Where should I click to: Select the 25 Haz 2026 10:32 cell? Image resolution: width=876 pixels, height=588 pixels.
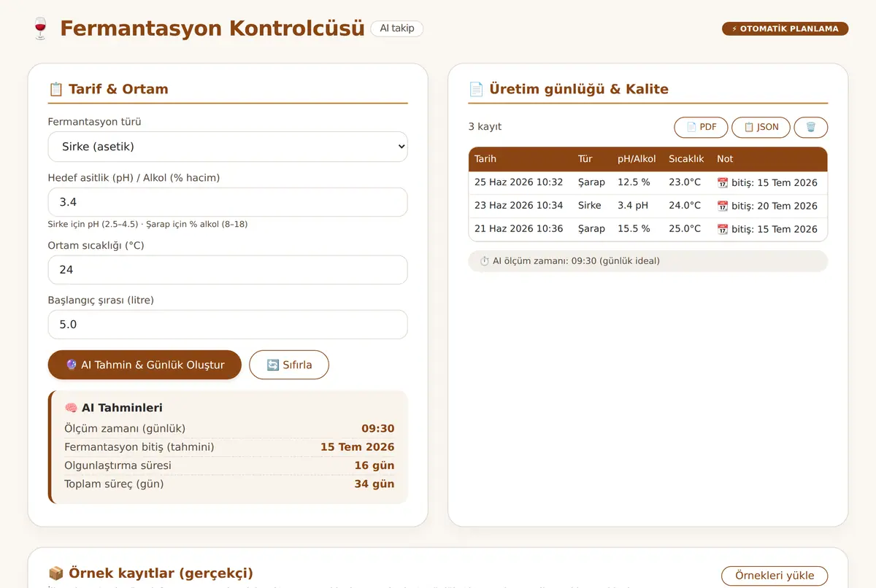tap(519, 182)
